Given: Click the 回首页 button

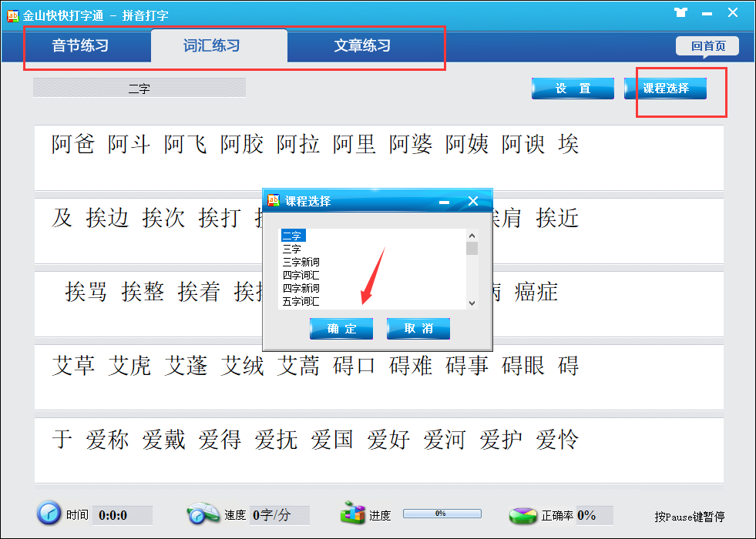Looking at the screenshot, I should point(707,46).
